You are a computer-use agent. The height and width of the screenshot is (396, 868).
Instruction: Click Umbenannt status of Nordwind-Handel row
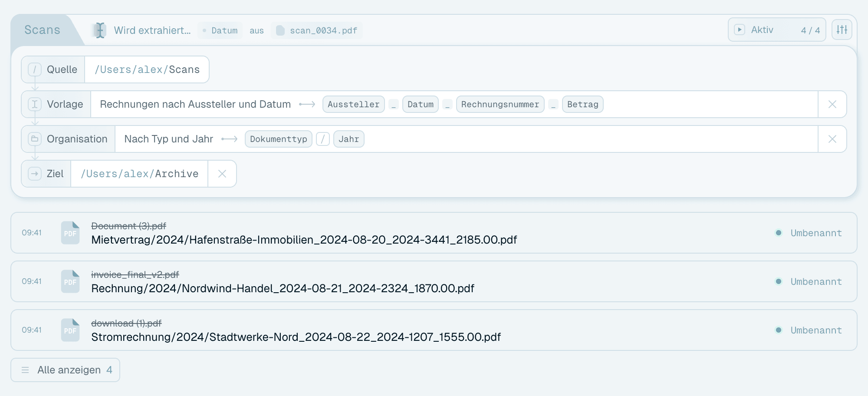809,281
